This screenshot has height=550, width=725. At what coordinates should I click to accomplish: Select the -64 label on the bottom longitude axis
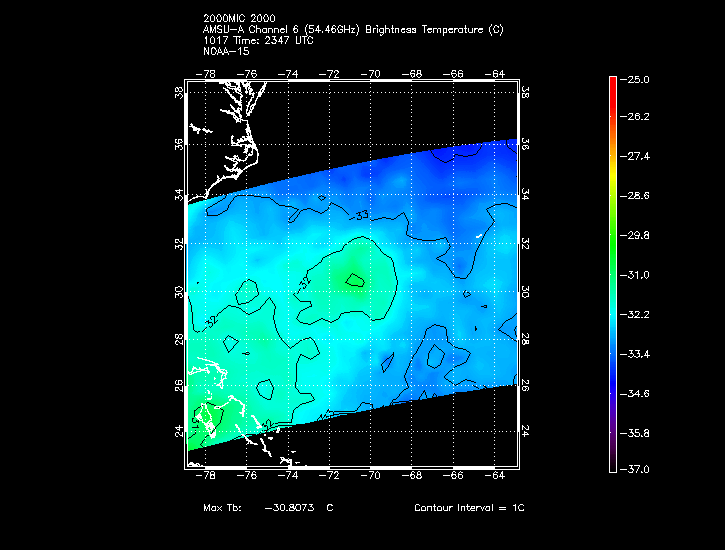point(494,476)
